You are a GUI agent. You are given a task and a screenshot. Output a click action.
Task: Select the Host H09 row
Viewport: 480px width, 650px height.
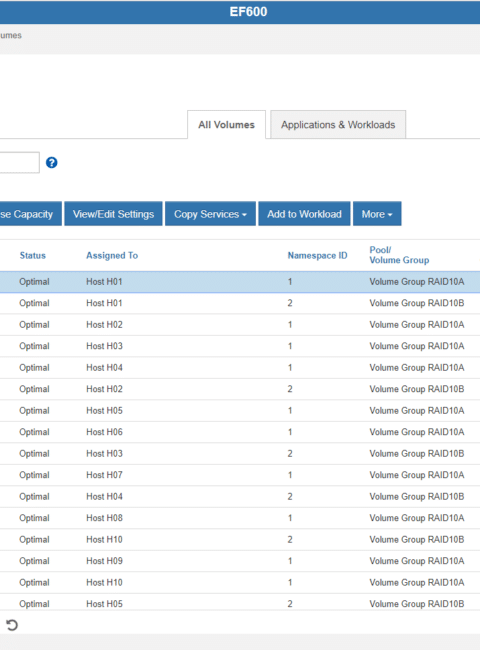coord(240,561)
